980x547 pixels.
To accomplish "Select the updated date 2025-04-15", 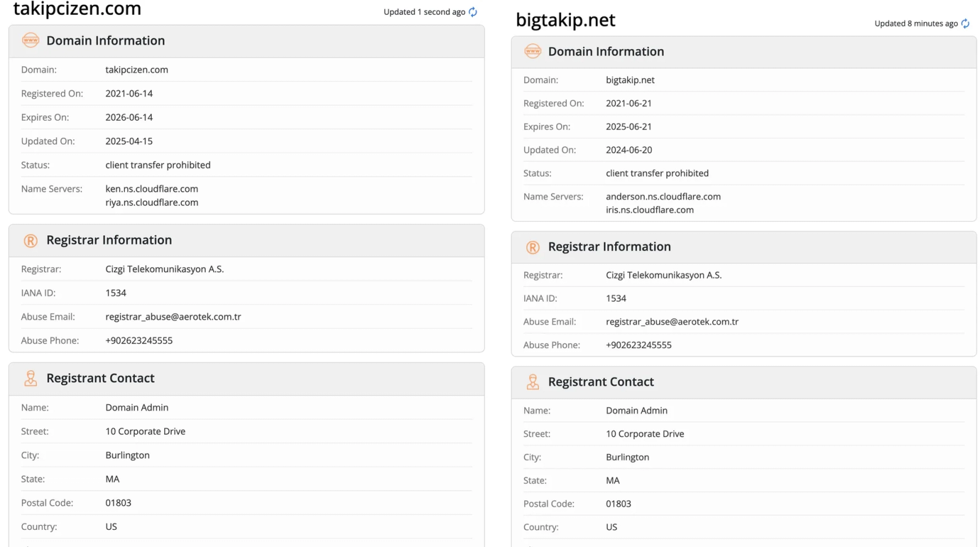I will pyautogui.click(x=129, y=141).
